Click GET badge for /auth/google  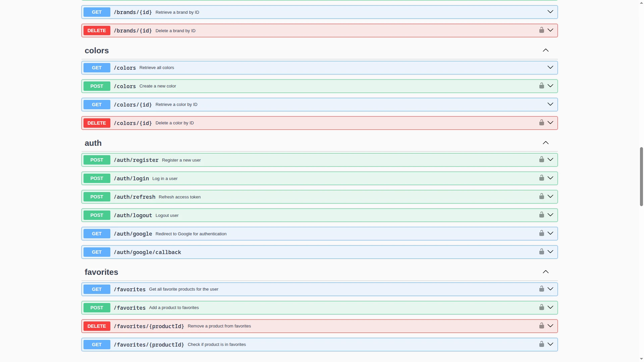97,234
